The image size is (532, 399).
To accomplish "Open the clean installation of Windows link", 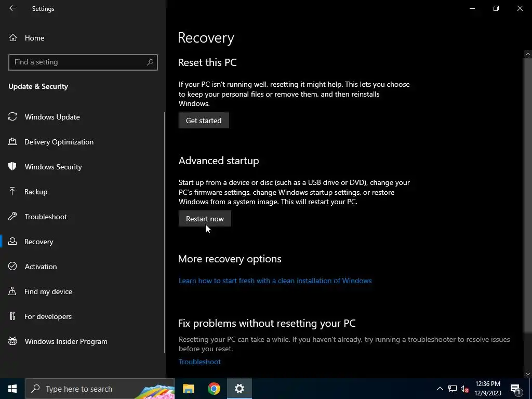I will coord(275,281).
